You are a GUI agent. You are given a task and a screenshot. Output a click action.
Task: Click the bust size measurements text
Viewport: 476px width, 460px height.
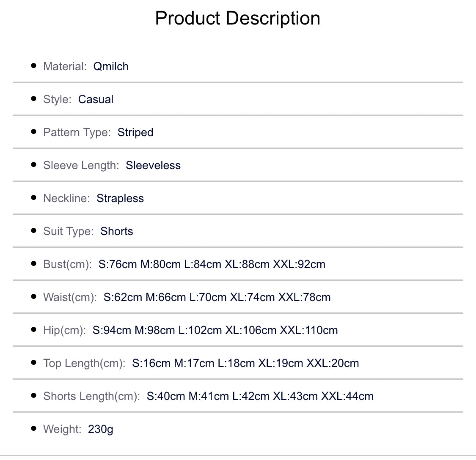[x=212, y=264]
